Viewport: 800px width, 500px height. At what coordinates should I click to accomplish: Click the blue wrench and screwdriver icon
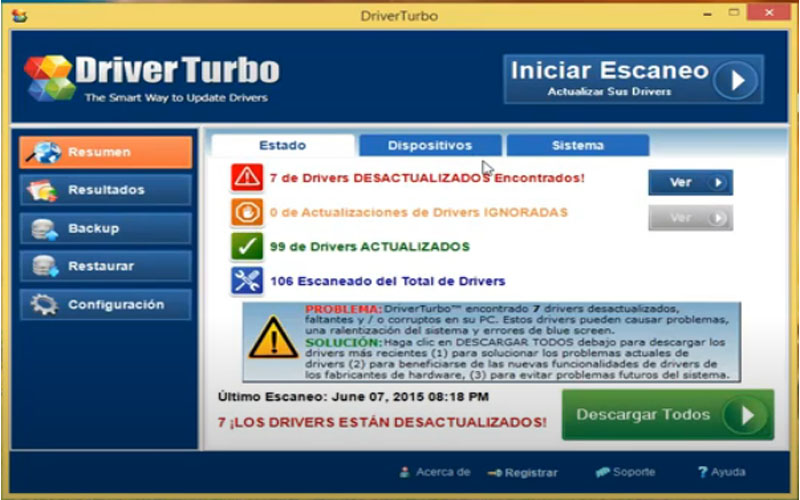point(247,281)
